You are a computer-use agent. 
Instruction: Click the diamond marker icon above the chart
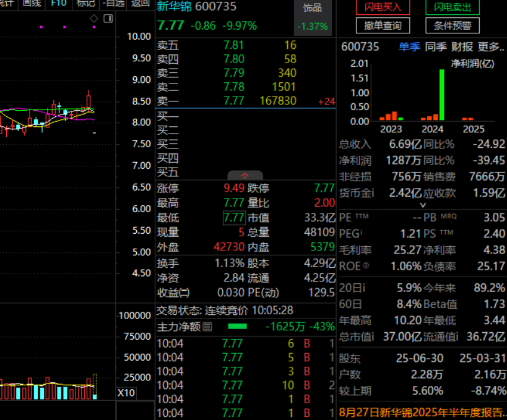click(x=93, y=19)
